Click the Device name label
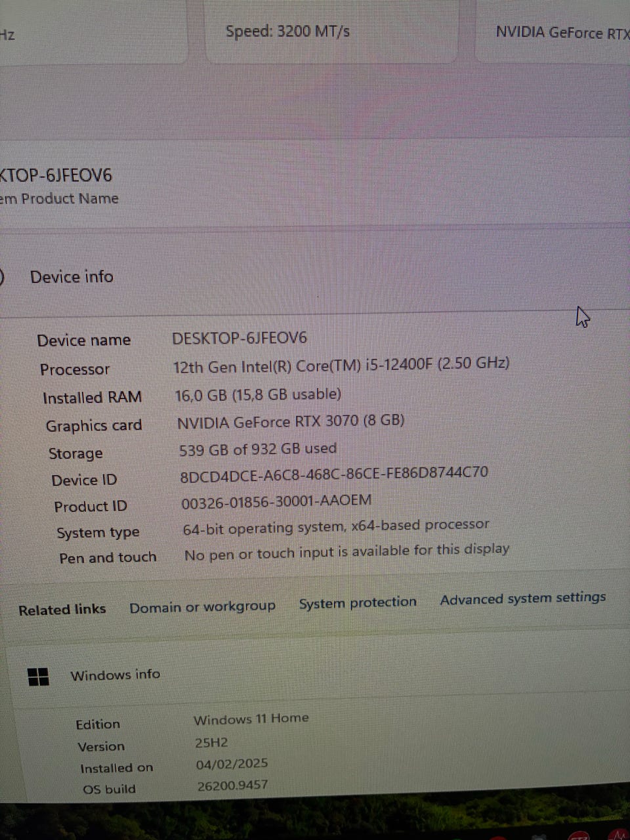Screen dimensions: 630x840 [83, 341]
